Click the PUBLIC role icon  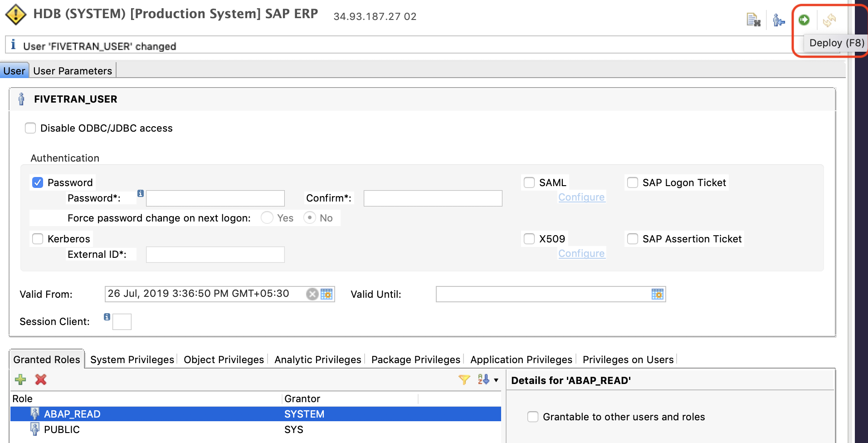(x=35, y=429)
